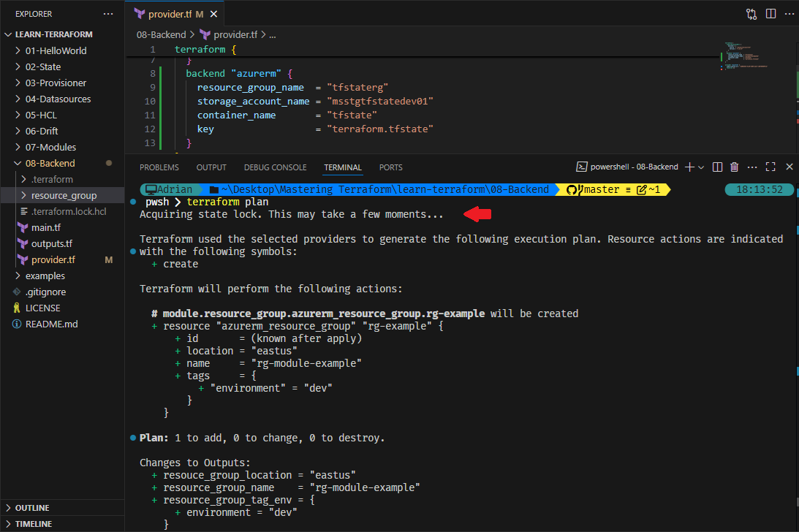This screenshot has height=532, width=799.
Task: Click line number 10 in gutter
Action: coord(150,102)
